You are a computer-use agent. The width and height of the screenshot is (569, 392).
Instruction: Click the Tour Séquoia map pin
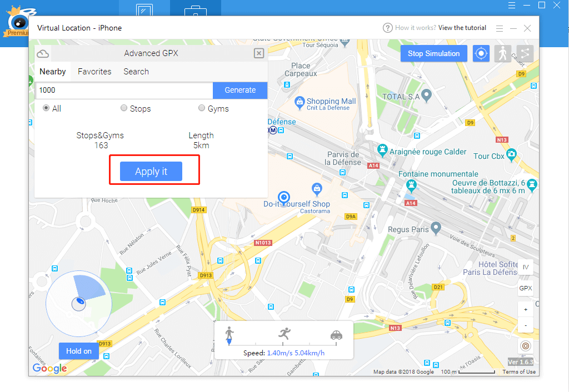(x=345, y=42)
